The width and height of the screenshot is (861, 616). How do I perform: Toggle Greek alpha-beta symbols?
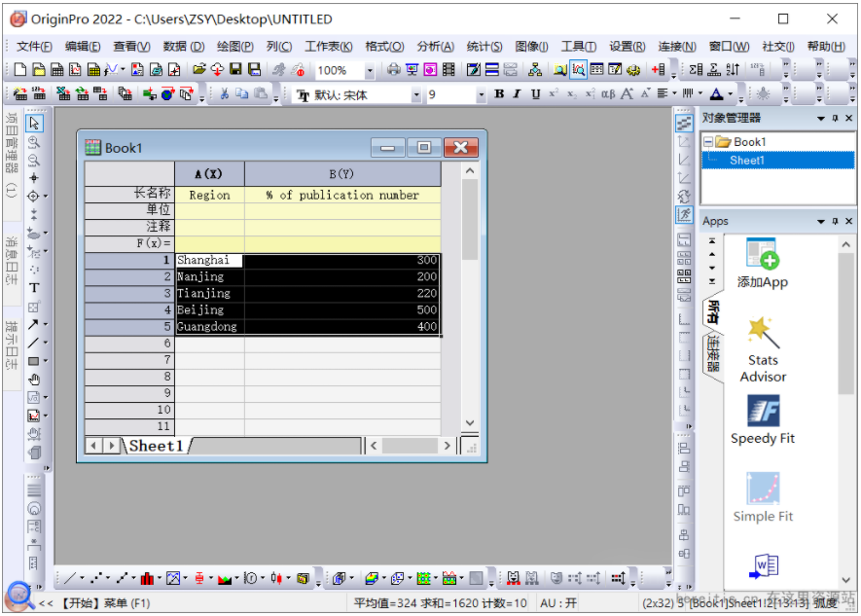[608, 93]
